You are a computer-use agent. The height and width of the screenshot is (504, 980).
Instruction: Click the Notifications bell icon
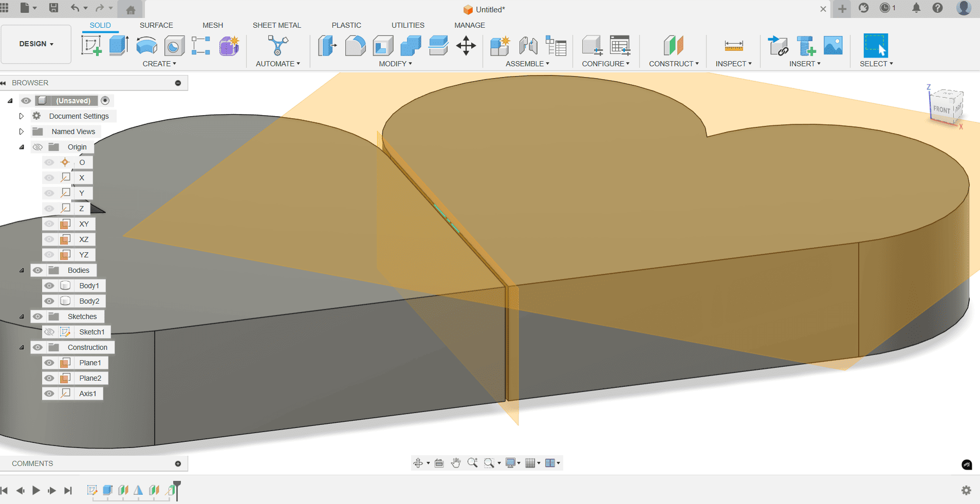point(916,8)
